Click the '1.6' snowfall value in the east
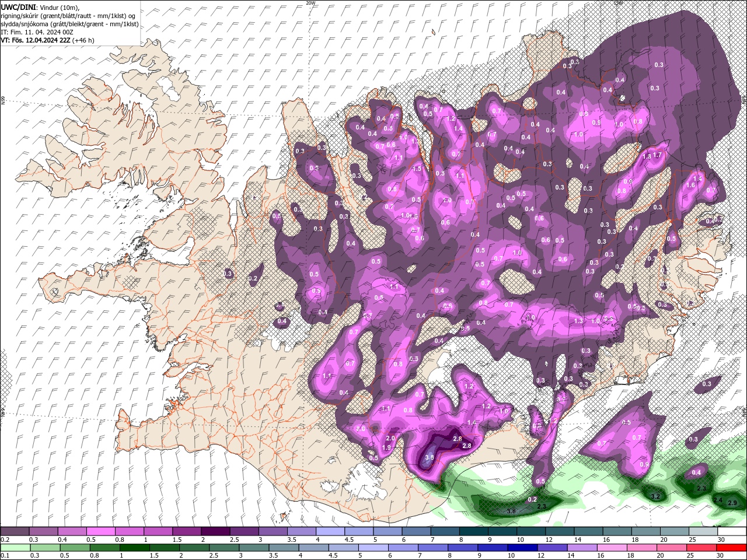747x560 pixels. click(x=691, y=185)
